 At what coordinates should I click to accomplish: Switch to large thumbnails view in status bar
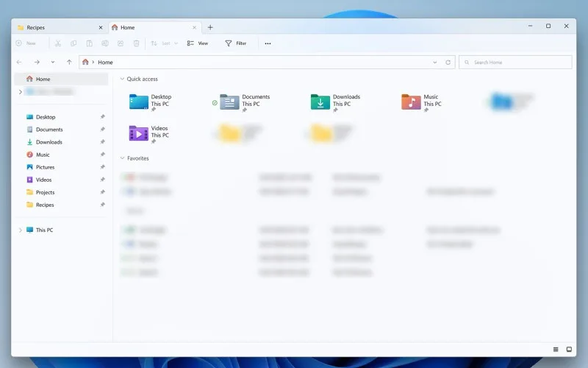(x=569, y=350)
